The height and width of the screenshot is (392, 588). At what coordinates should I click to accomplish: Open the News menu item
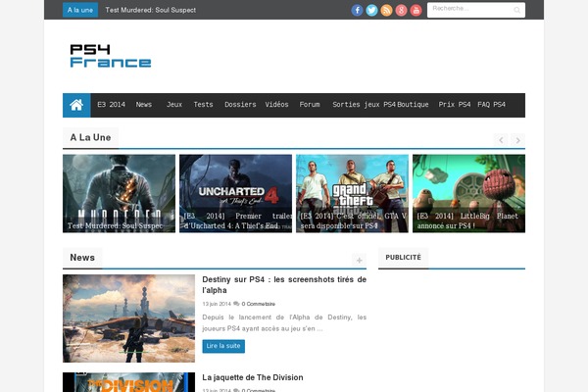(144, 105)
